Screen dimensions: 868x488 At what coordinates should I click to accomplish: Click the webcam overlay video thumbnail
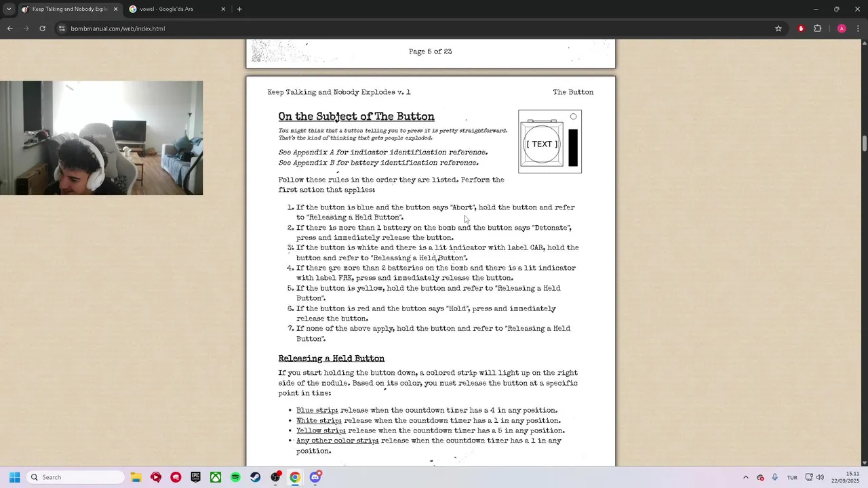tap(102, 138)
